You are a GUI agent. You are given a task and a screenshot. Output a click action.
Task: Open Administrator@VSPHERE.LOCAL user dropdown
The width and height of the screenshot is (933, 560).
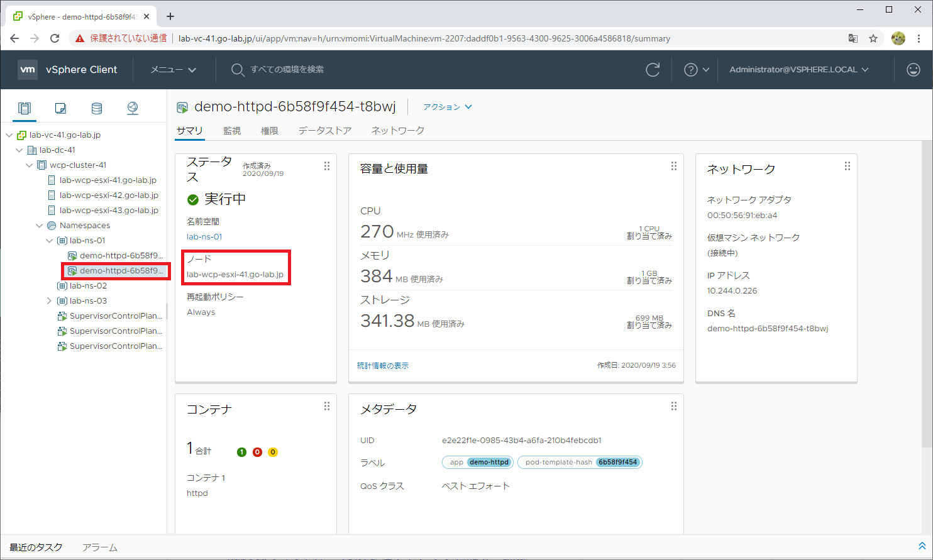point(799,70)
